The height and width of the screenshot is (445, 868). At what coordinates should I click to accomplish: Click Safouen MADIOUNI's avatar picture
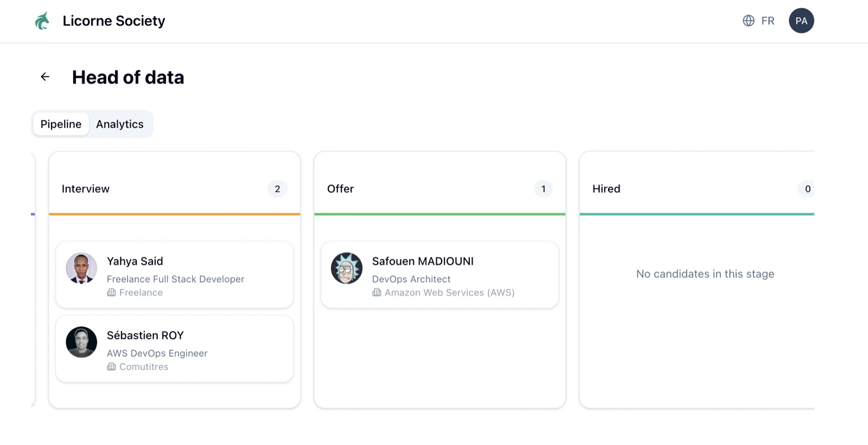click(x=347, y=268)
